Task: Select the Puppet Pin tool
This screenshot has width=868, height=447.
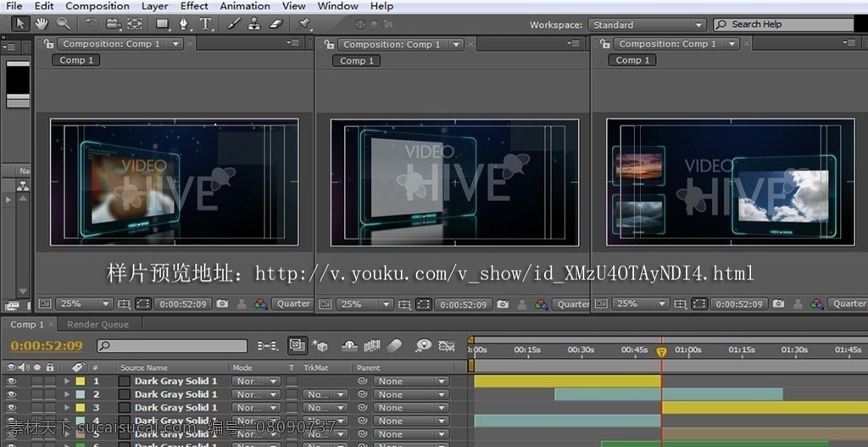Action: (x=303, y=24)
